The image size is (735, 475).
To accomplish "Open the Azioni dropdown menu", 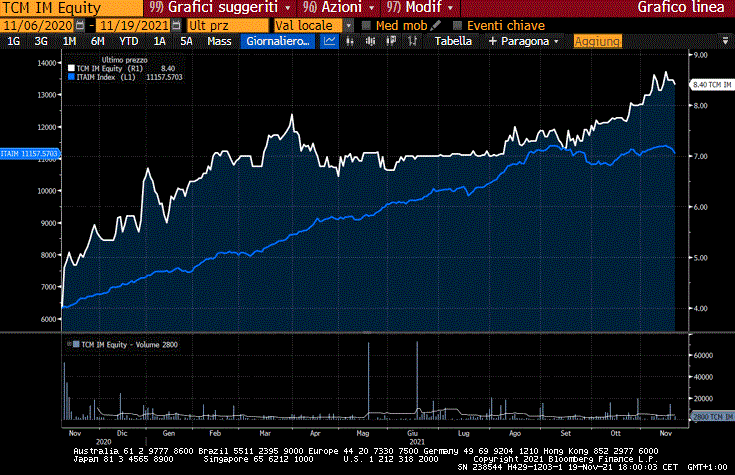I will click(x=338, y=8).
